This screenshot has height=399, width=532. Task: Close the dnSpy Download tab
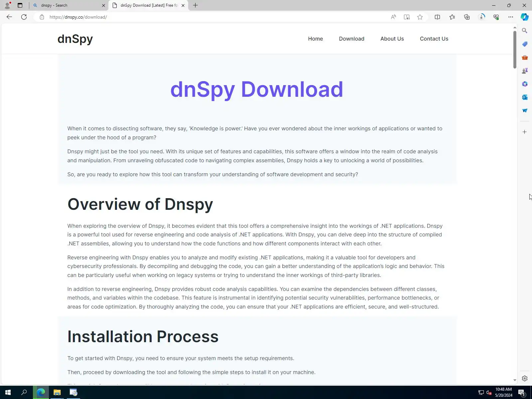pos(183,5)
